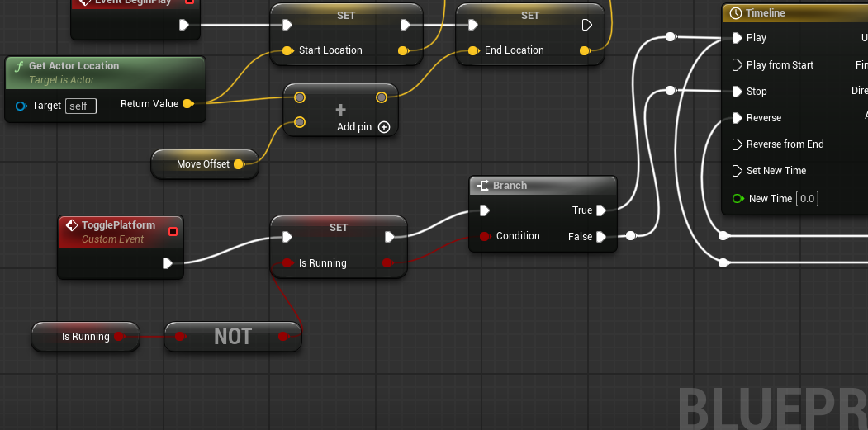Select the Start Location SET node header
The image size is (868, 430).
point(346,16)
